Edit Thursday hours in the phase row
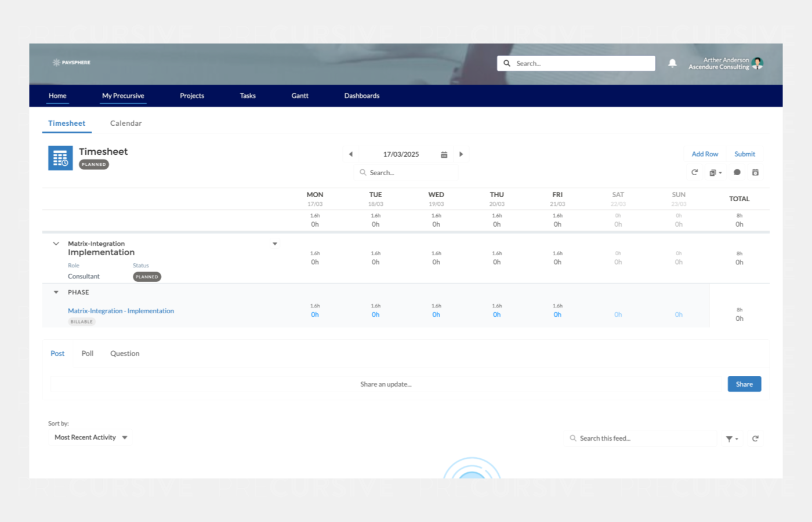 496,314
